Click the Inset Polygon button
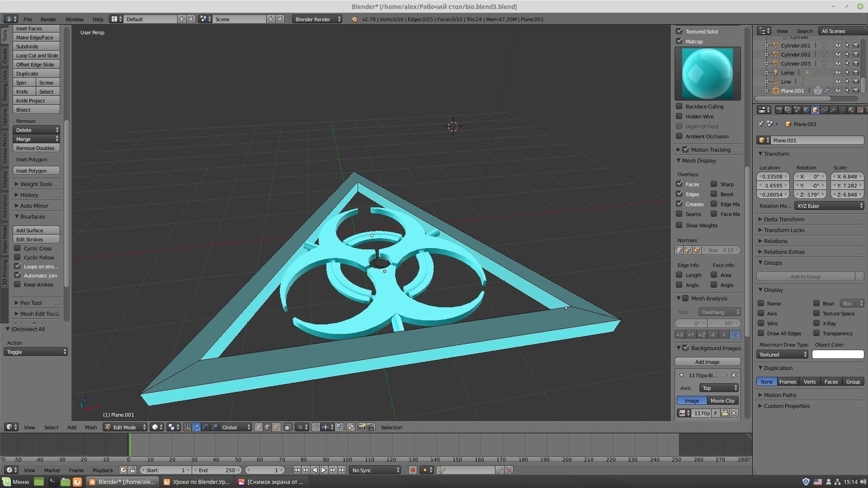The height and width of the screenshot is (488, 868). tap(37, 170)
